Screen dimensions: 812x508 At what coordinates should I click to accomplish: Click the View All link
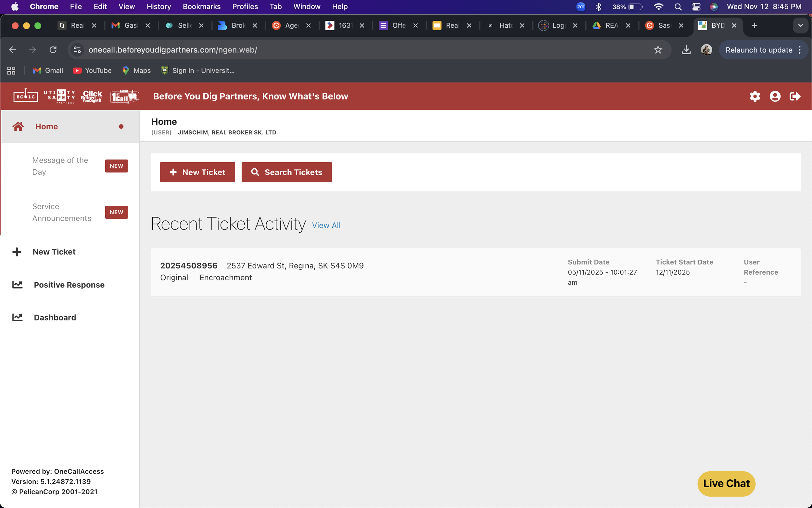point(326,225)
